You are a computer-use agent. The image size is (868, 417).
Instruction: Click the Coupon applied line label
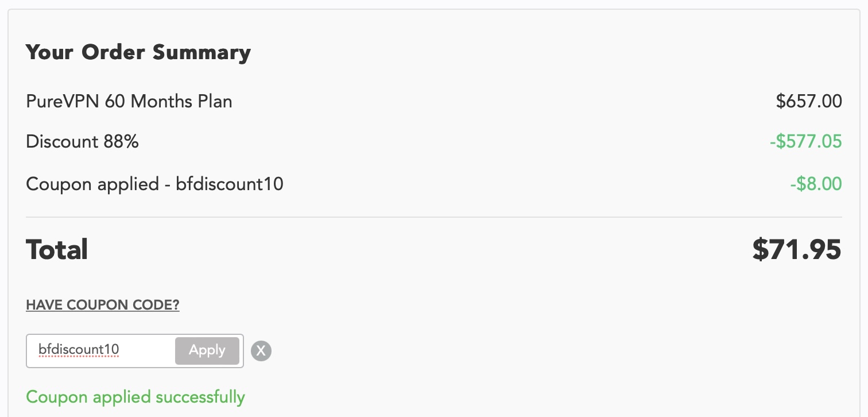coord(92,184)
